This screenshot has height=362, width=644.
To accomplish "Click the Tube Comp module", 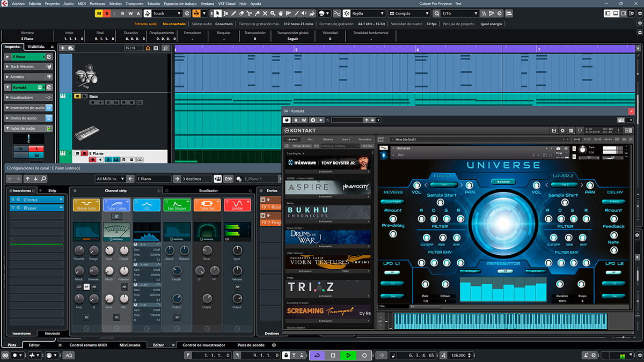I will point(116,205).
